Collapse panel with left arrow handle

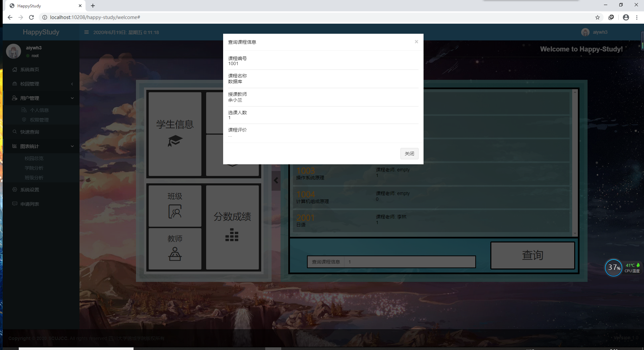[276, 181]
